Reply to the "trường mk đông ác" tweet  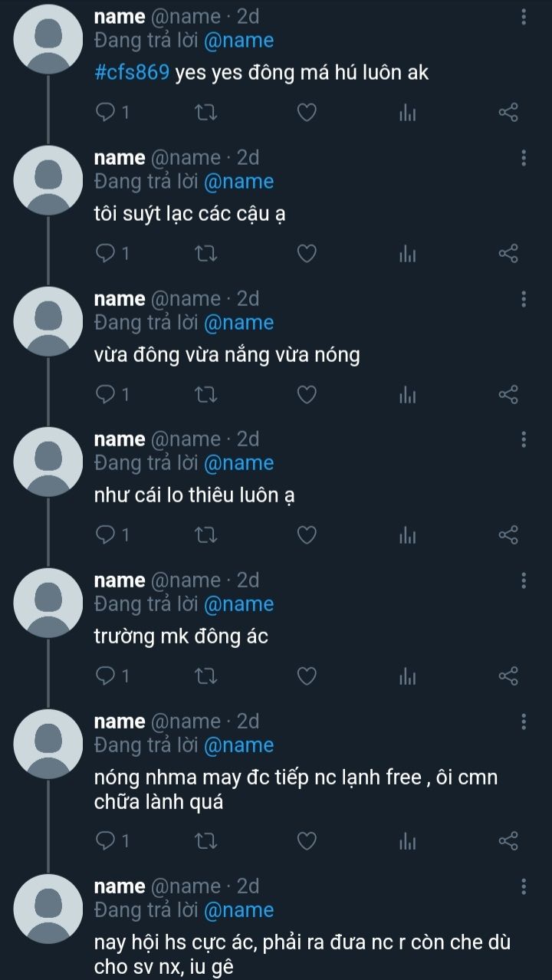coord(112,676)
